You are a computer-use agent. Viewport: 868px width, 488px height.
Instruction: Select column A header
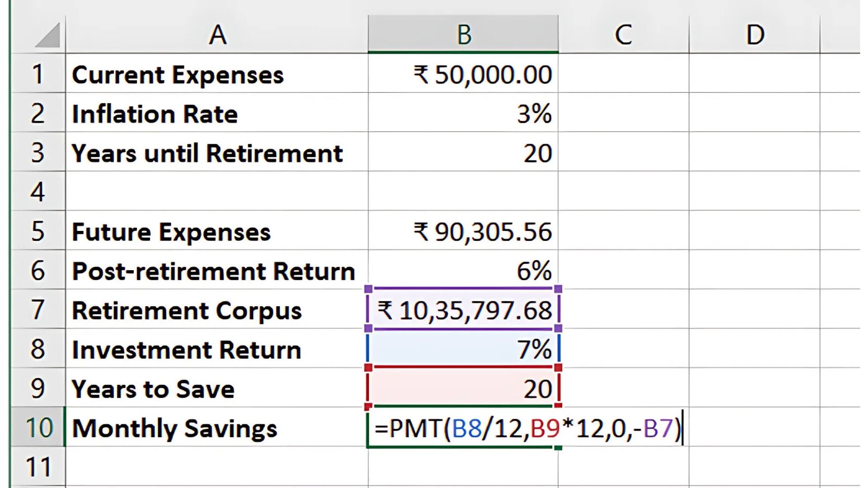tap(217, 34)
